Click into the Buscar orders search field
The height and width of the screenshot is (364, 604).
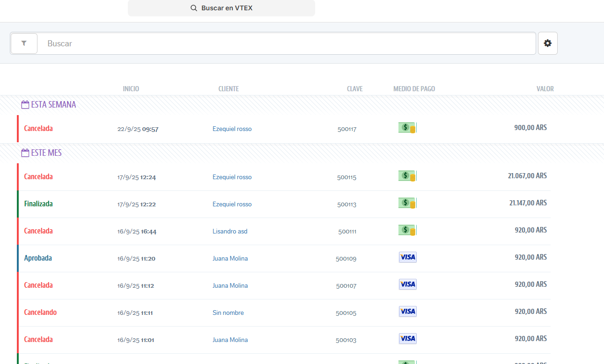pos(286,44)
